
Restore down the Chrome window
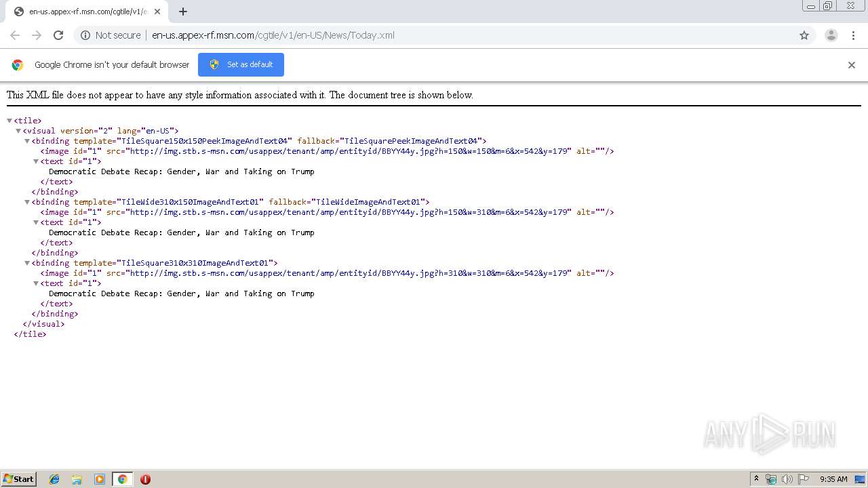pyautogui.click(x=828, y=6)
